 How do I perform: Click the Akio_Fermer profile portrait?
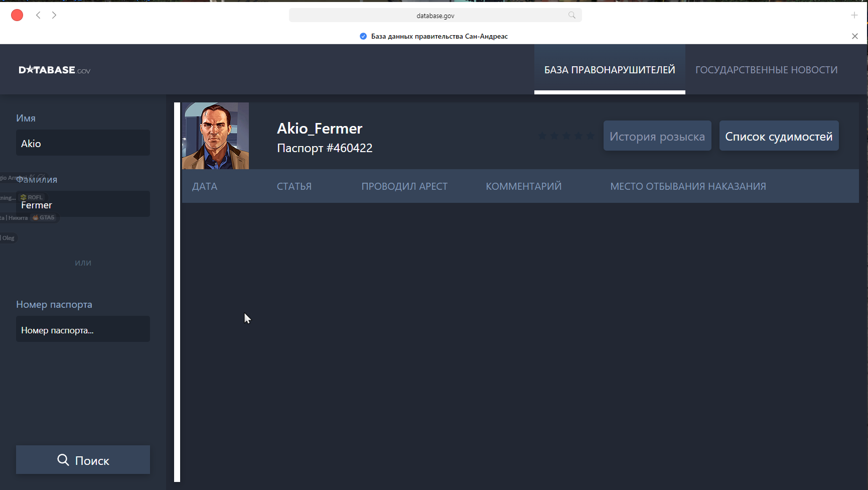click(215, 136)
